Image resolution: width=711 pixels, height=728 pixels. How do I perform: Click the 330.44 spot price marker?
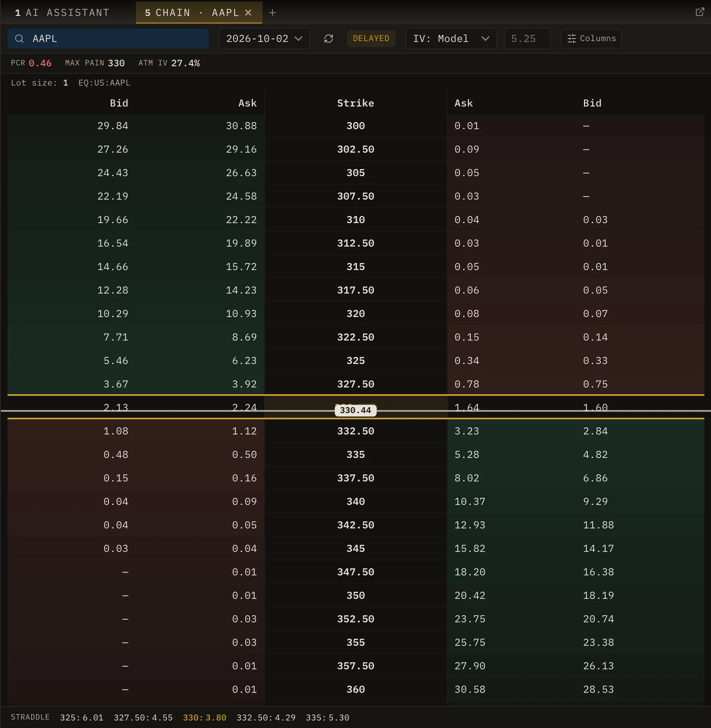click(x=355, y=410)
